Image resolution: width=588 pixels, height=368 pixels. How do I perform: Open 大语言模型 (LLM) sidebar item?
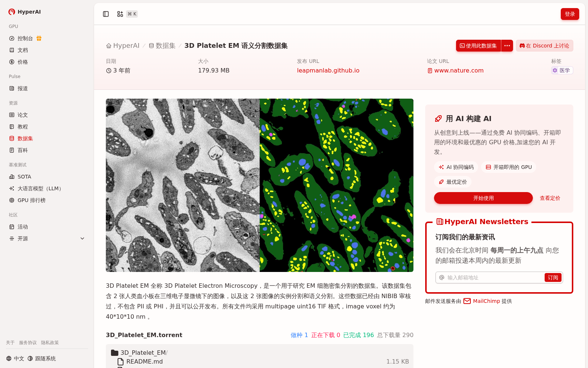(x=35, y=188)
